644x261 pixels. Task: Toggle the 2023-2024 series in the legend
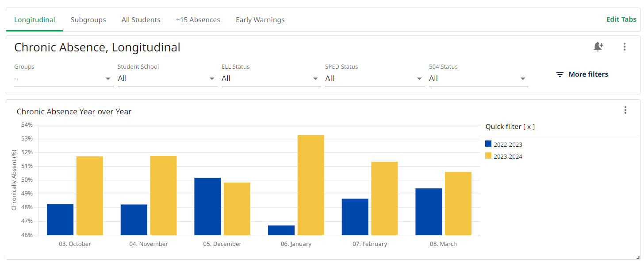tap(508, 156)
